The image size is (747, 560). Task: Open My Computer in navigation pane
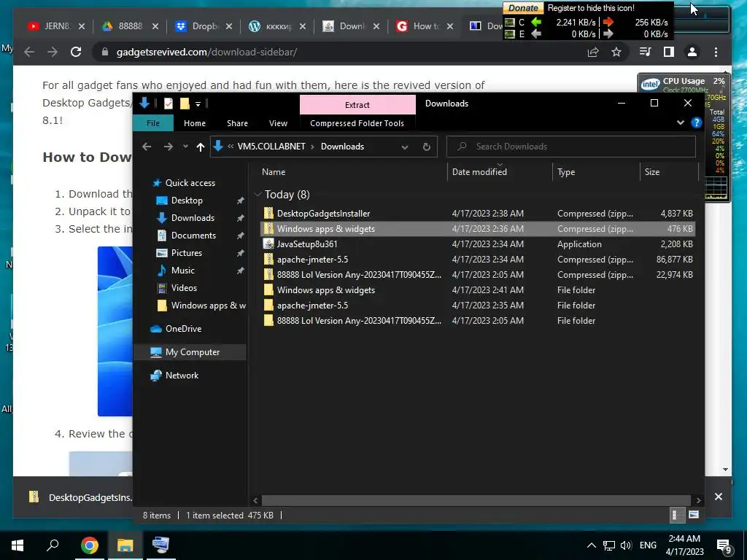click(x=193, y=352)
